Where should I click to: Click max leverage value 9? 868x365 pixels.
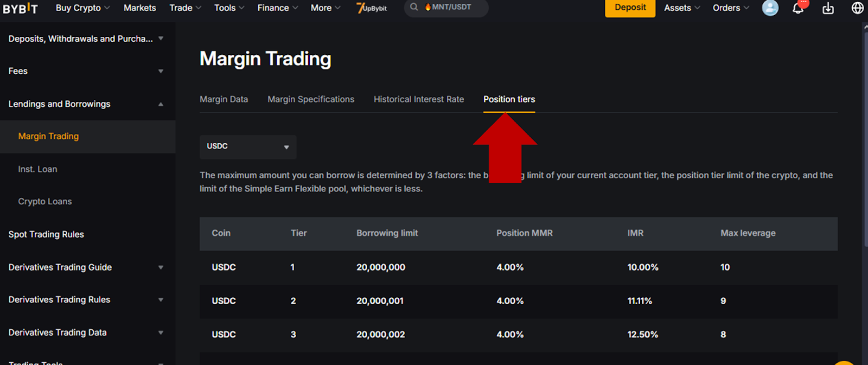(723, 301)
